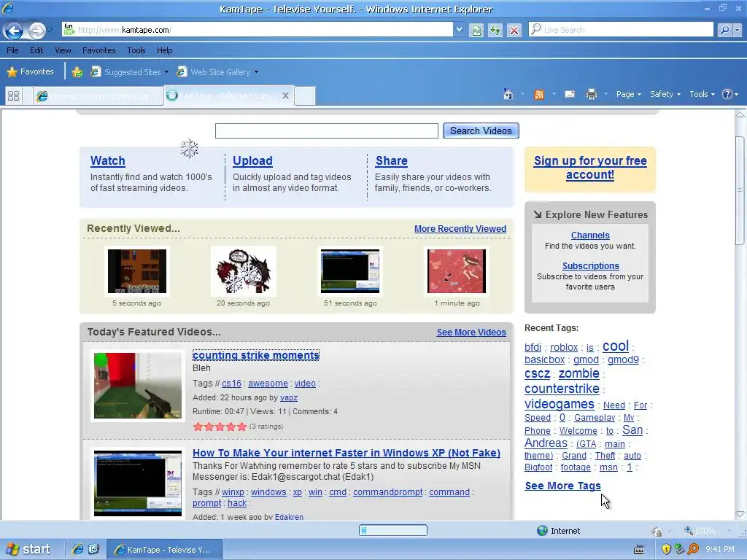747x560 pixels.
Task: Open thumbnail viewed 5 seconds ago
Action: click(136, 271)
